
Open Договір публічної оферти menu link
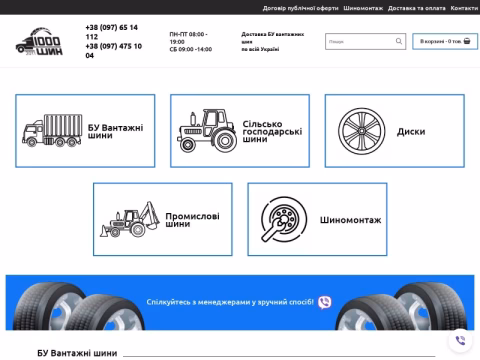[x=300, y=8]
